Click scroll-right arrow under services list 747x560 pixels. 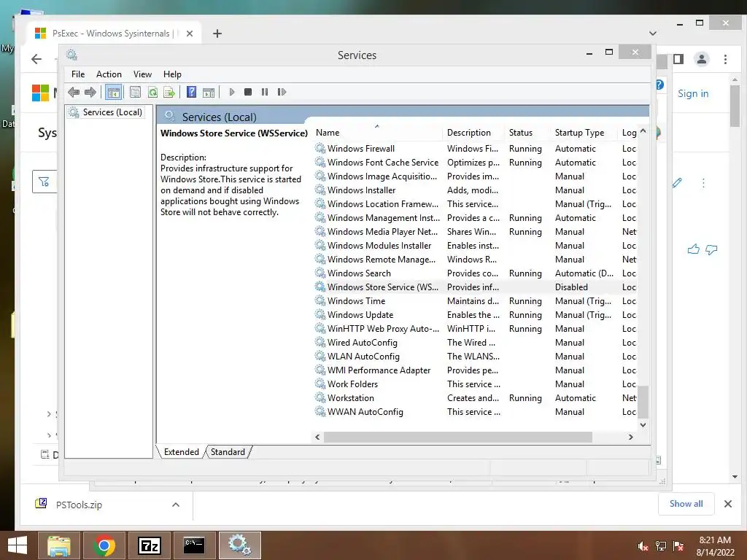tap(631, 437)
